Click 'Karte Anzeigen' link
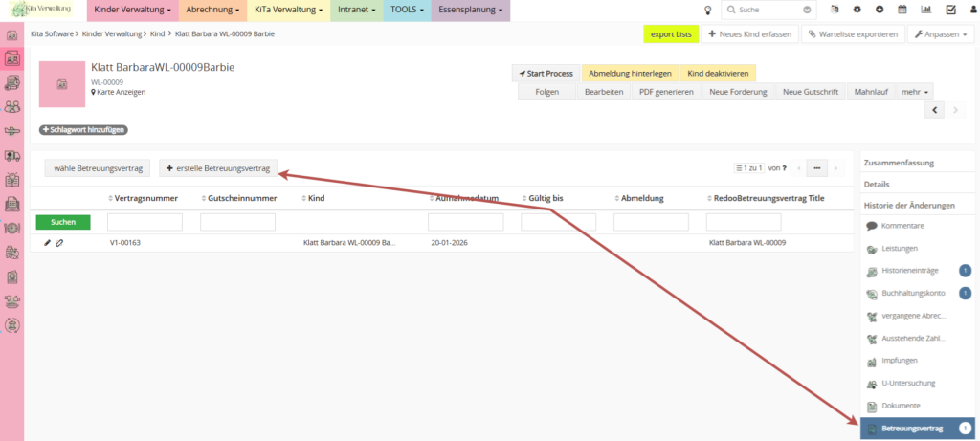The height and width of the screenshot is (441, 980). click(x=122, y=92)
